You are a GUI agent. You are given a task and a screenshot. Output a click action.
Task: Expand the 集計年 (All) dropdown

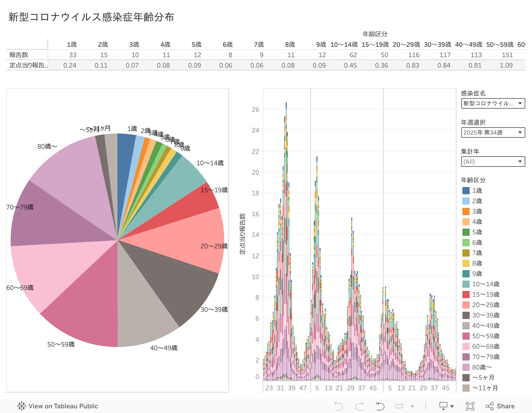click(x=493, y=162)
